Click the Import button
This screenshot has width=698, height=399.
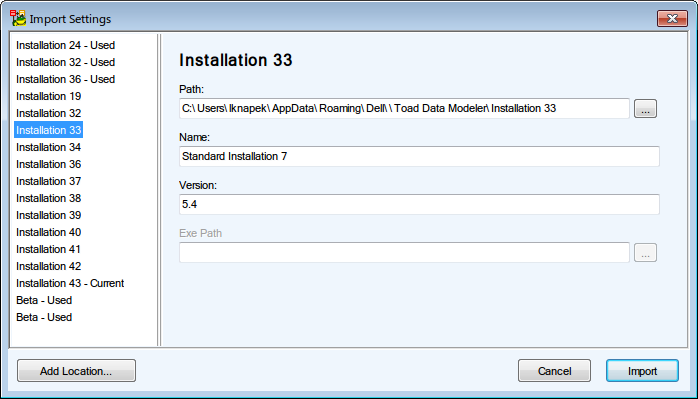[x=642, y=371]
